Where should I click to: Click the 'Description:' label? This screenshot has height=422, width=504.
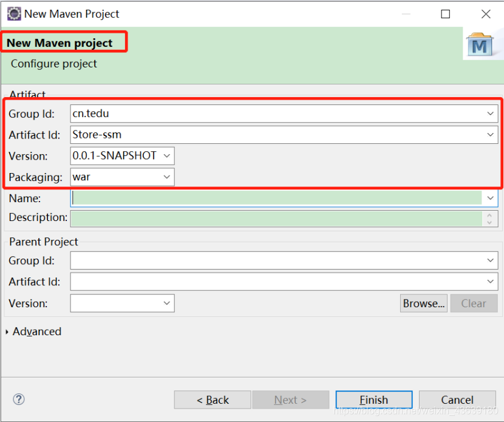click(x=38, y=217)
